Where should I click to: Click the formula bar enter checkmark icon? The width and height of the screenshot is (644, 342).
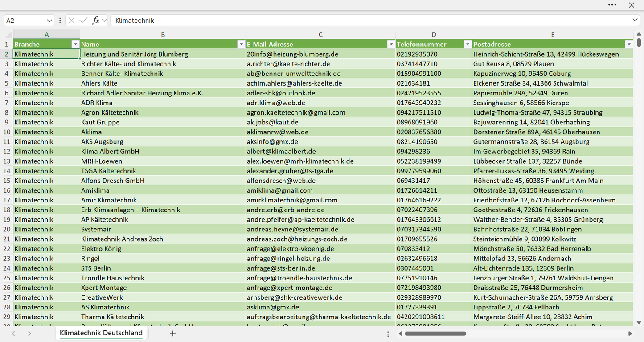pos(83,21)
